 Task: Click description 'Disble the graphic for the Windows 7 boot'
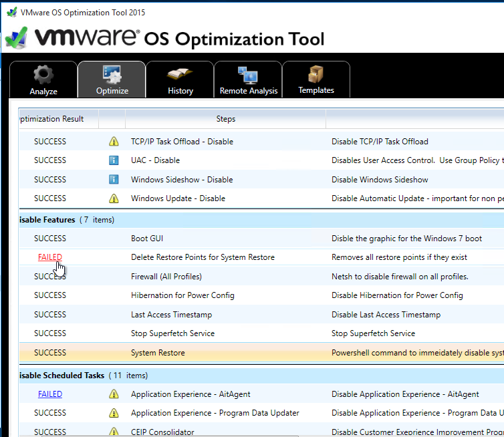click(x=406, y=239)
